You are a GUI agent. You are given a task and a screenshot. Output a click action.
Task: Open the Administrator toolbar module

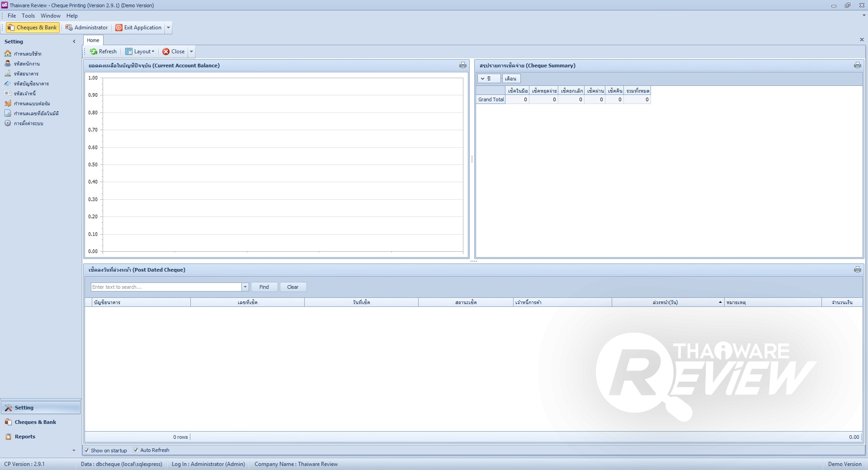(87, 28)
